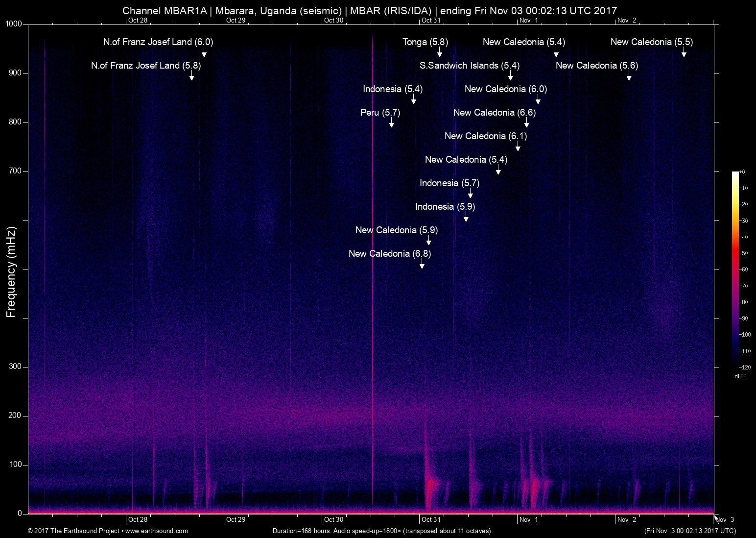
Task: Click the Duration=168 hours caption text
Action: (x=382, y=531)
